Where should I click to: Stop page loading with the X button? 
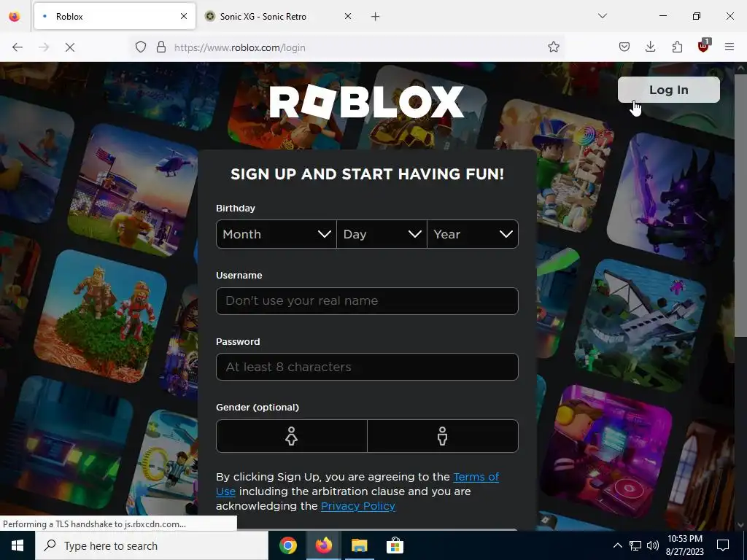69,47
